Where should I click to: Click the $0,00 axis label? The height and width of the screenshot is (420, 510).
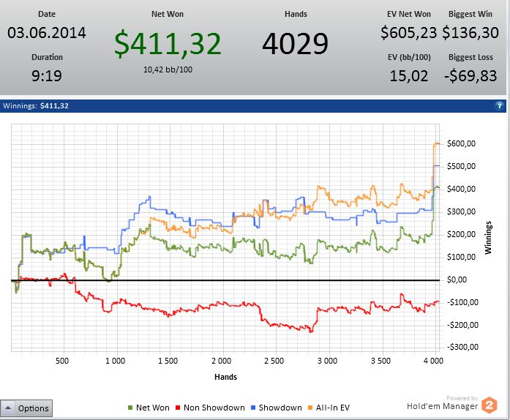tap(457, 280)
